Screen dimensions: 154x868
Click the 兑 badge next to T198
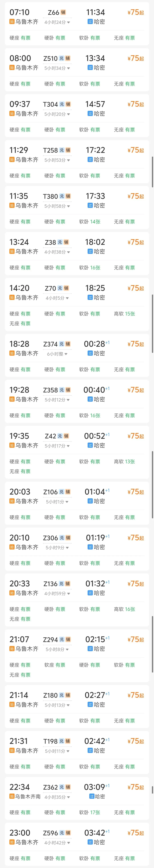coord(61,741)
